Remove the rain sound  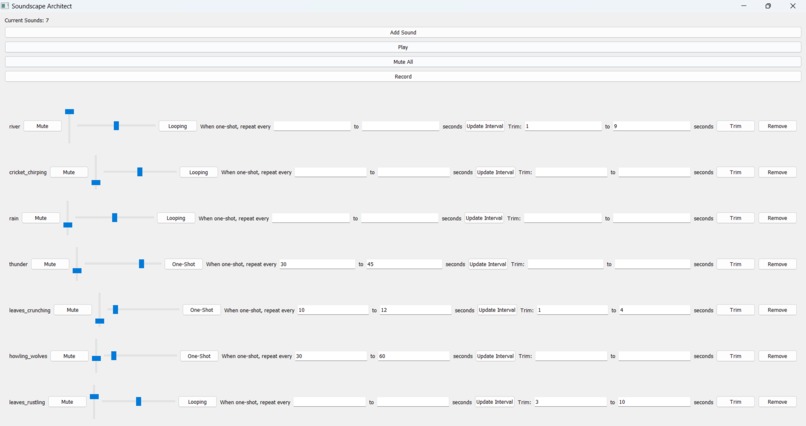(777, 218)
